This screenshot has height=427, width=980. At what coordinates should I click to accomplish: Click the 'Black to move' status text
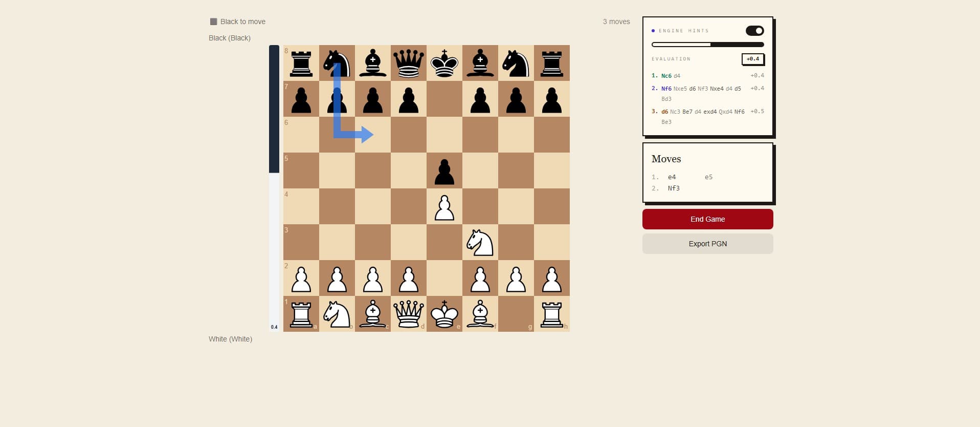[243, 22]
